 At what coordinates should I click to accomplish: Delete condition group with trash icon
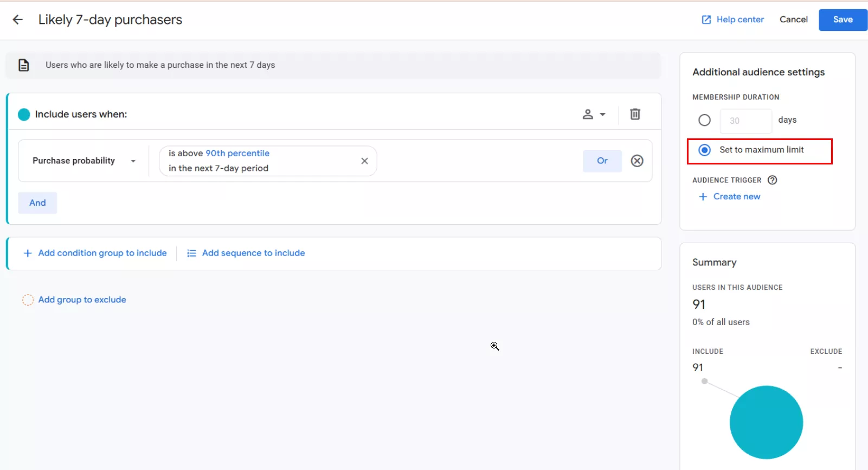pos(635,114)
